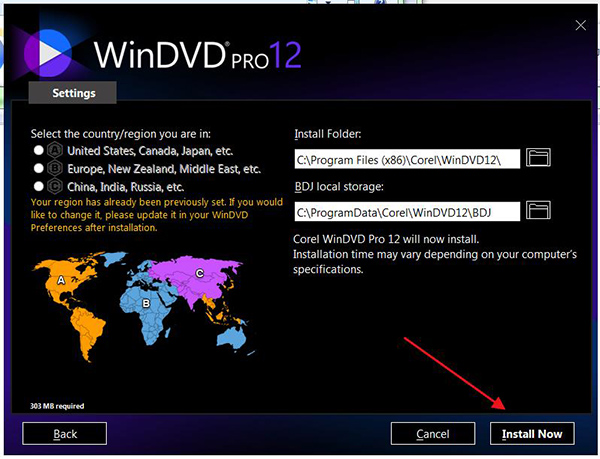Click the BDJ local storage path field
Image resolution: width=600 pixels, height=459 pixels.
coord(407,212)
